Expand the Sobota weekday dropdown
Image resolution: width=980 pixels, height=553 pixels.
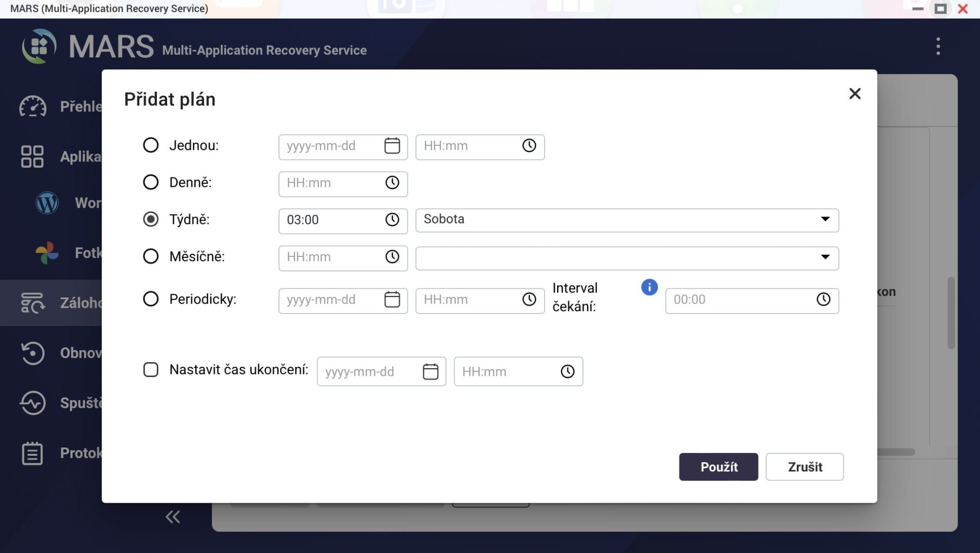click(627, 220)
